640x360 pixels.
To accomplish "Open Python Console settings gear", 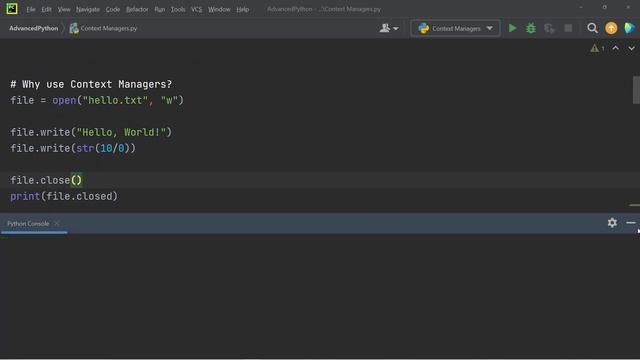I will [x=612, y=223].
